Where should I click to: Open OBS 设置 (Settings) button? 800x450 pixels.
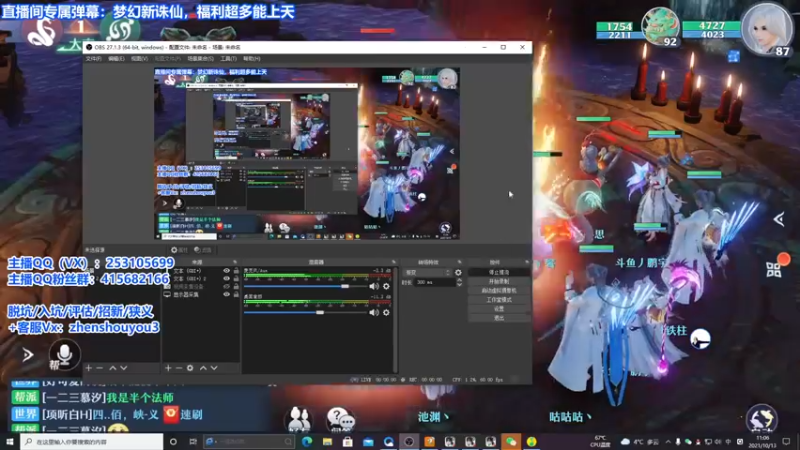tap(499, 309)
